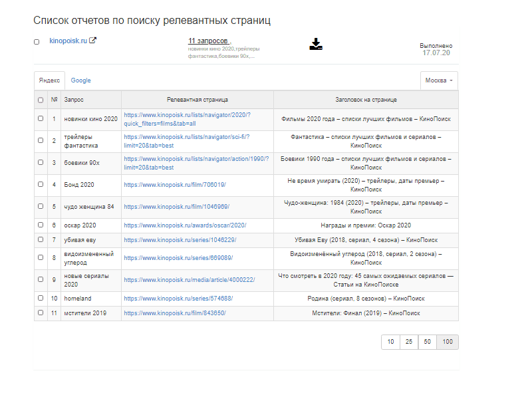Viewport: 532px width, 399px height.
Task: Mark the мстители 2019 row checkbox
Action: (41, 313)
